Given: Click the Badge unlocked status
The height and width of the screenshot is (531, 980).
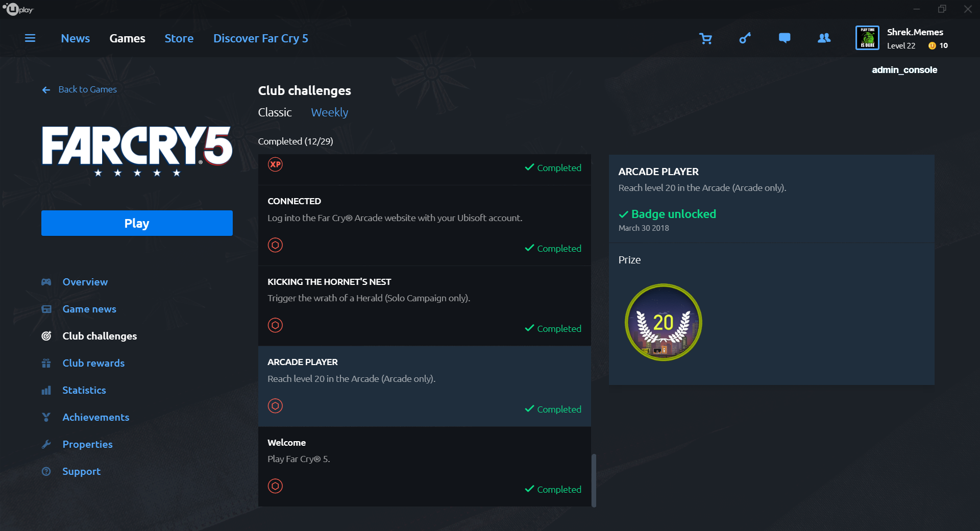Looking at the screenshot, I should [x=668, y=214].
